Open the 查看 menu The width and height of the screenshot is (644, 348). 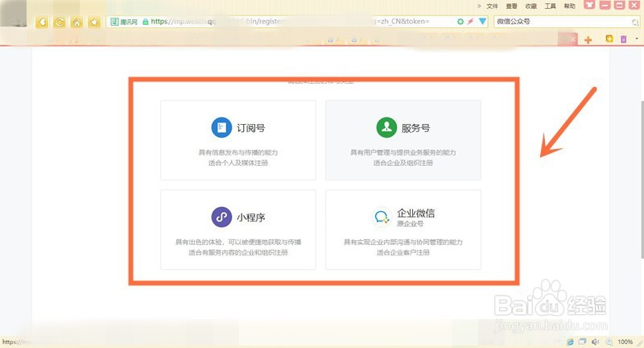pos(511,6)
